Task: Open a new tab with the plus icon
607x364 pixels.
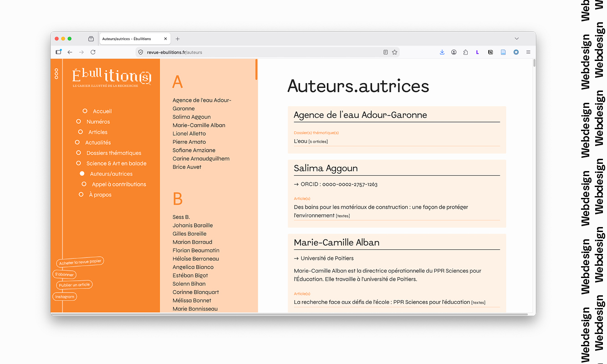Action: (178, 39)
